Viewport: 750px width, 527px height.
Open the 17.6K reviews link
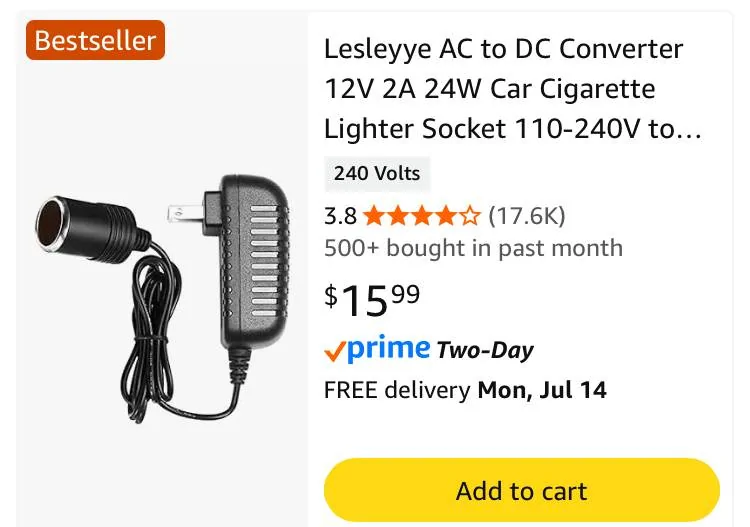[526, 215]
